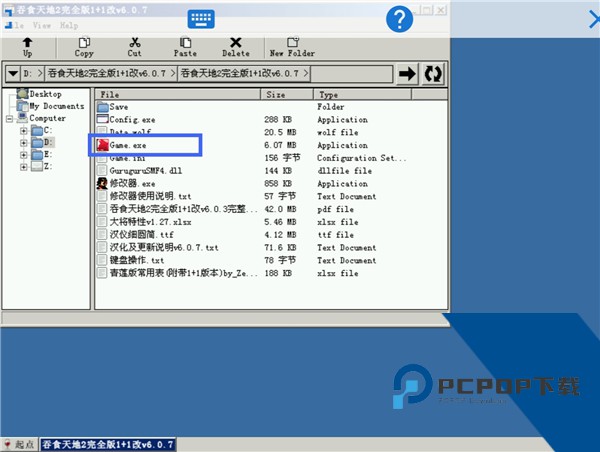This screenshot has height=452, width=600.
Task: Click the Delete X icon
Action: [236, 42]
